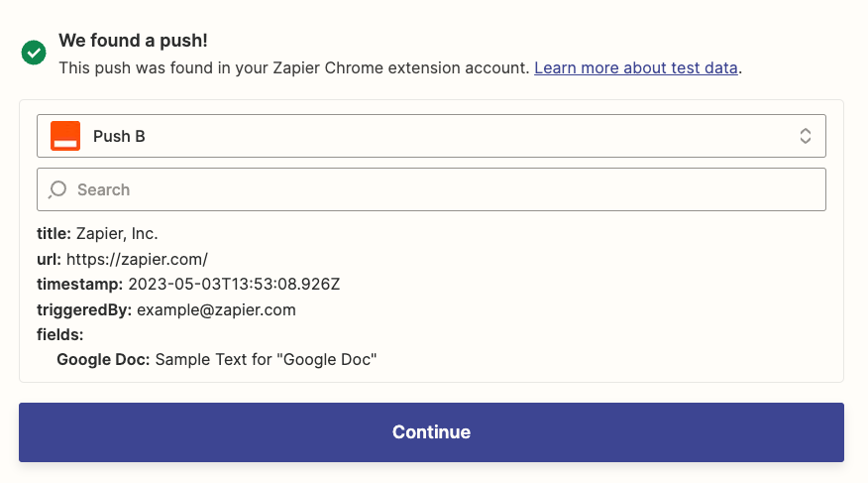Viewport: 868px width, 483px height.
Task: Select the Google Doc field label
Action: point(103,359)
